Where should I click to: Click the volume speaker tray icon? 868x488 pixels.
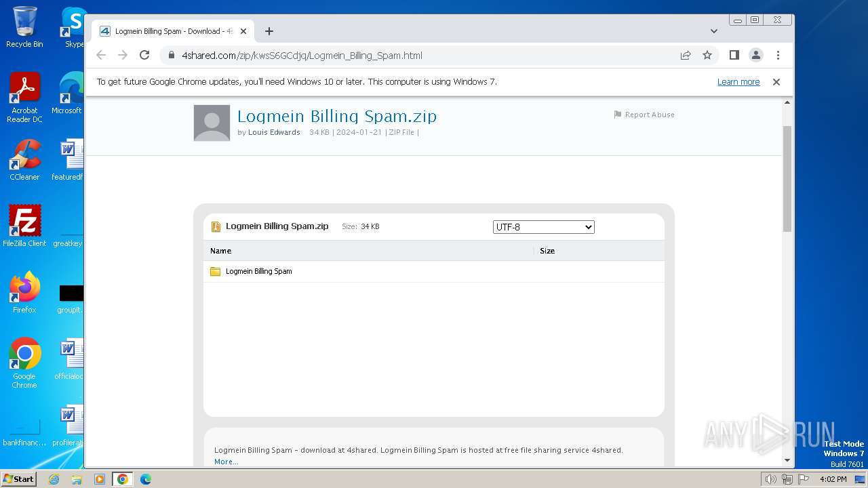coord(770,479)
